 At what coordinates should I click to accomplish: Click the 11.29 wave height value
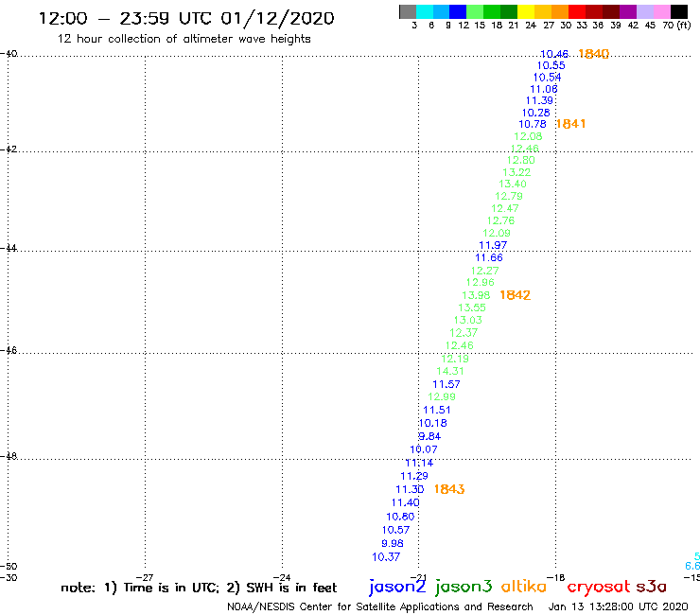(414, 476)
